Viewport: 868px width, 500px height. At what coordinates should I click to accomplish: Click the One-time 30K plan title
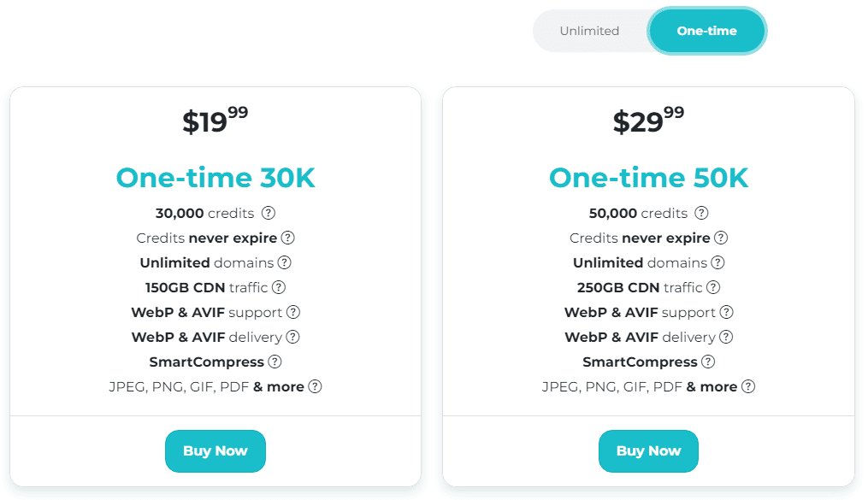click(x=216, y=178)
